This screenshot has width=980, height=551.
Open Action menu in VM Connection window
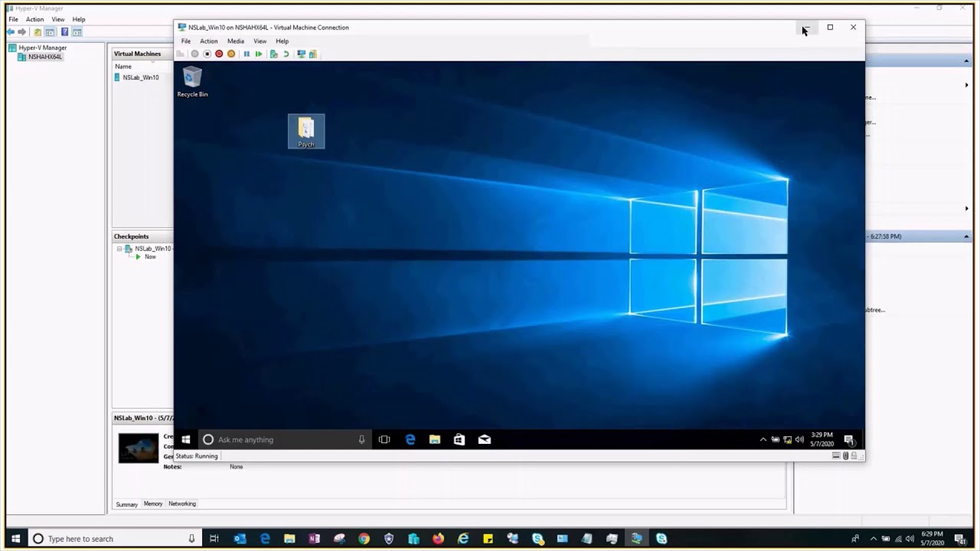[209, 41]
